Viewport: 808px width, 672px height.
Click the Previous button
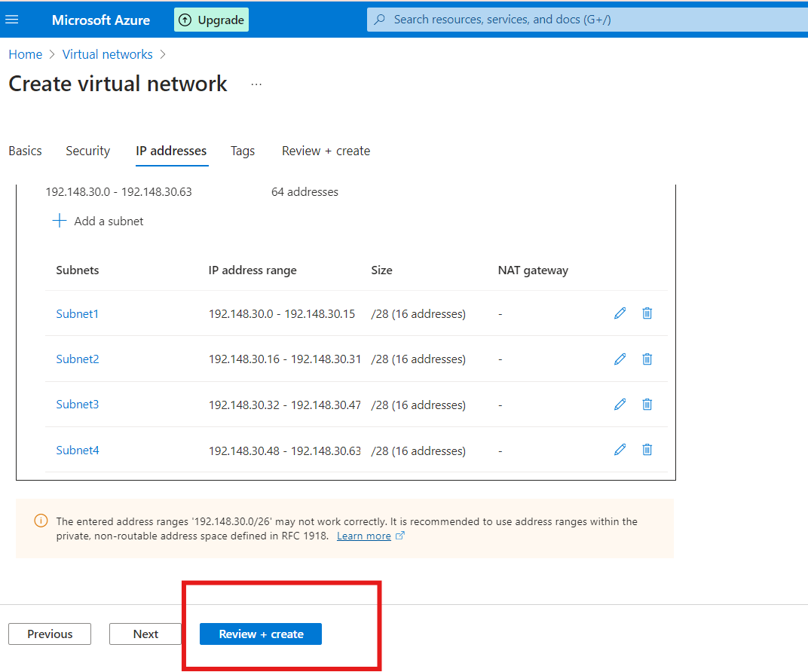point(50,634)
